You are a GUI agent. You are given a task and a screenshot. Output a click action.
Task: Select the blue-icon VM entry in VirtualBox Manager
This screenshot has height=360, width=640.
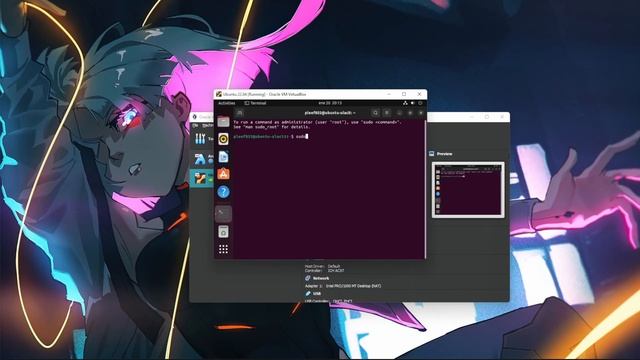click(x=200, y=159)
